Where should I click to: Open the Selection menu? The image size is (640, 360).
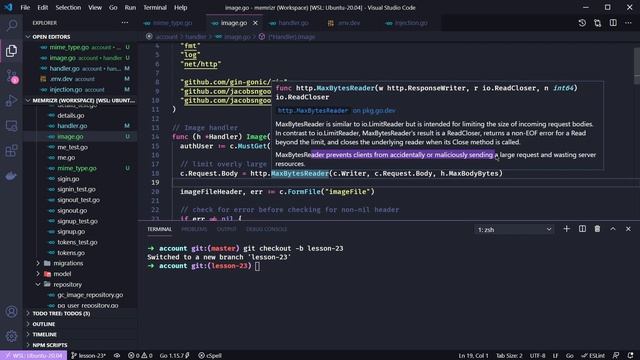(68, 8)
